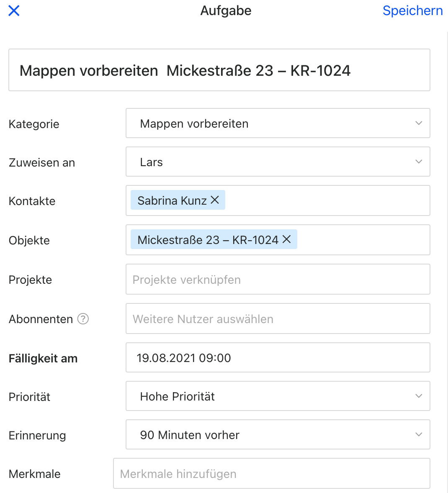
Task: Expand the Erinnerung dropdown chevron
Action: tap(418, 434)
